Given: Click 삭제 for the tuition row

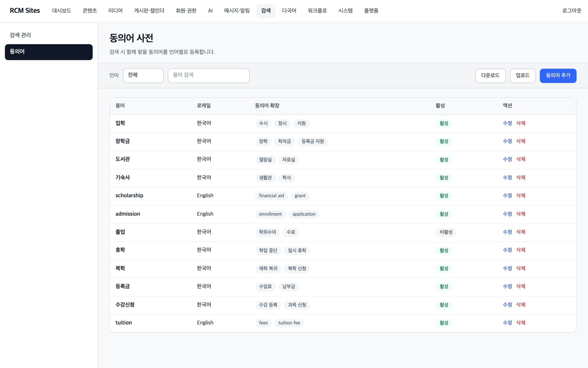Looking at the screenshot, I should point(520,323).
